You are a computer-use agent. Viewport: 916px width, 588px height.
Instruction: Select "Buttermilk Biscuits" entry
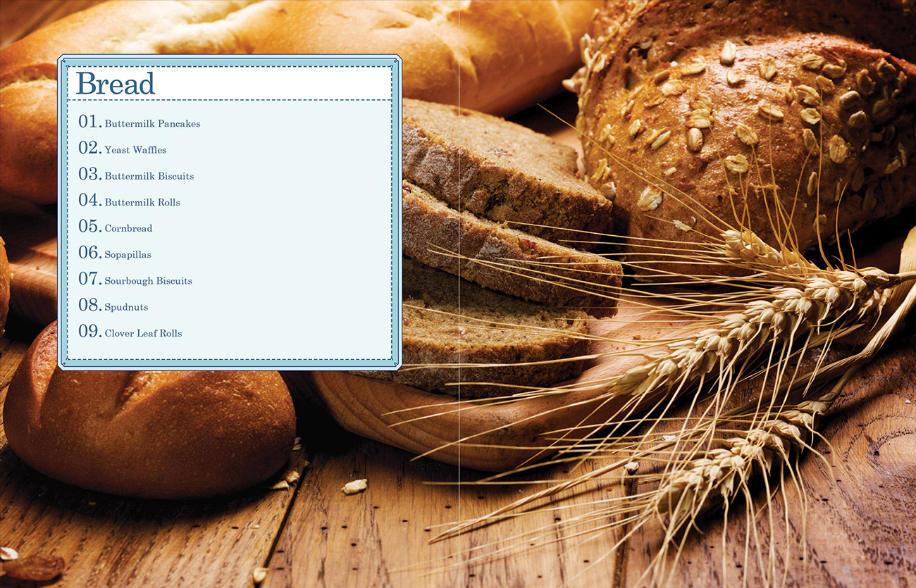click(135, 175)
